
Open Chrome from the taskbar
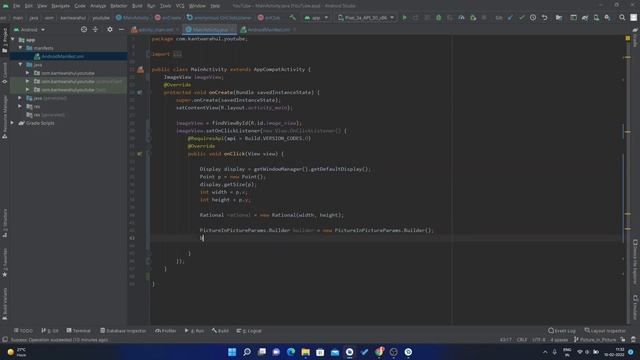click(379, 352)
